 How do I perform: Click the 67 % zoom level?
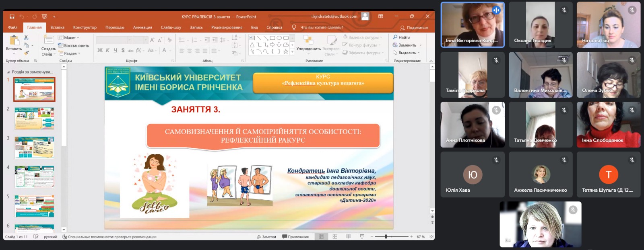point(421,237)
